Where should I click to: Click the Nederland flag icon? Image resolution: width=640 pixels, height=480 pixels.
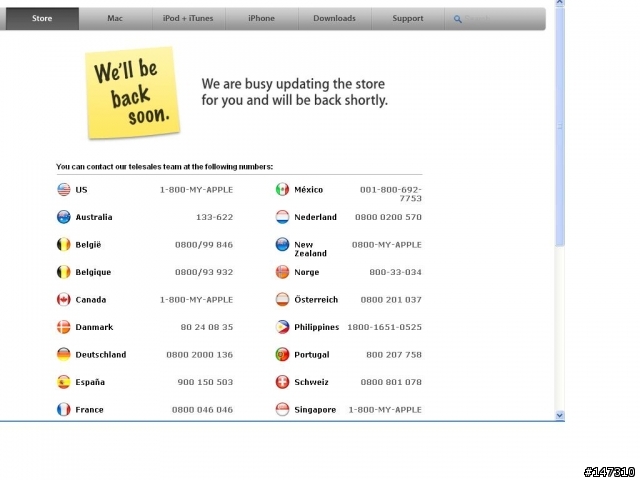[282, 217]
